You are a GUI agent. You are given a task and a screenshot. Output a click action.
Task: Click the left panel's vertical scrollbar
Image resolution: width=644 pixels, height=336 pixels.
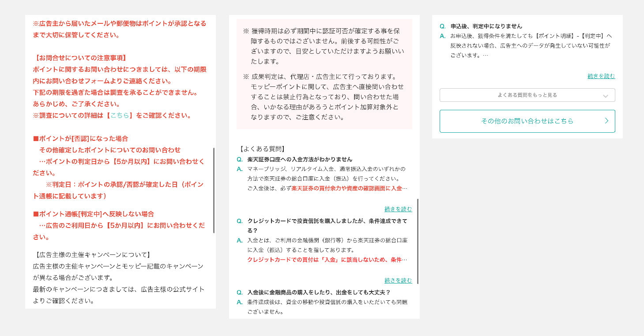pyautogui.click(x=214, y=190)
